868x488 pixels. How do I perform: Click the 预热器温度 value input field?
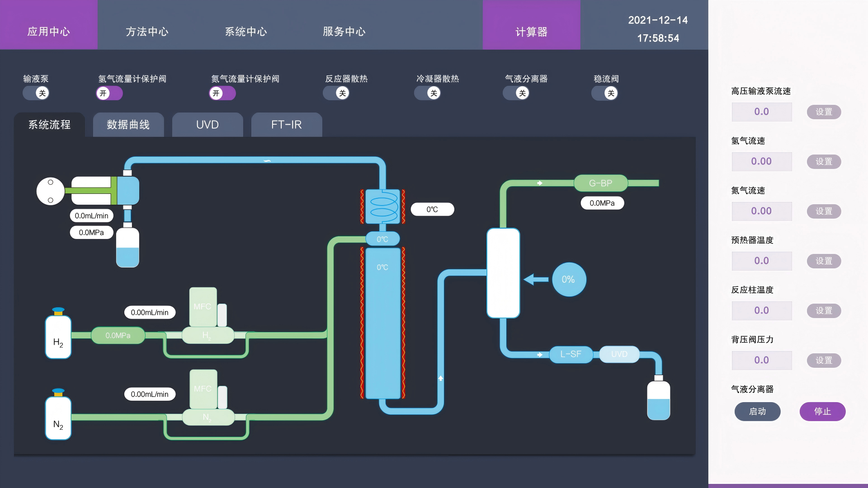pos(761,261)
